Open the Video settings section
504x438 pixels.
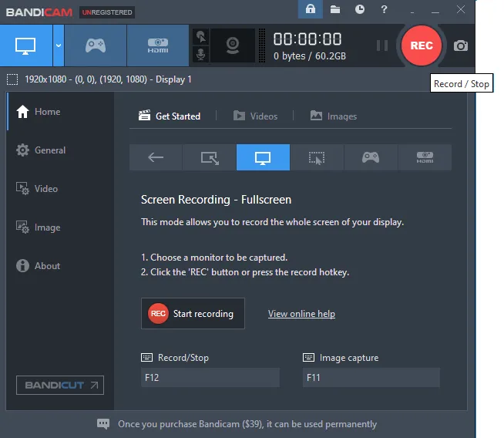pyautogui.click(x=60, y=189)
